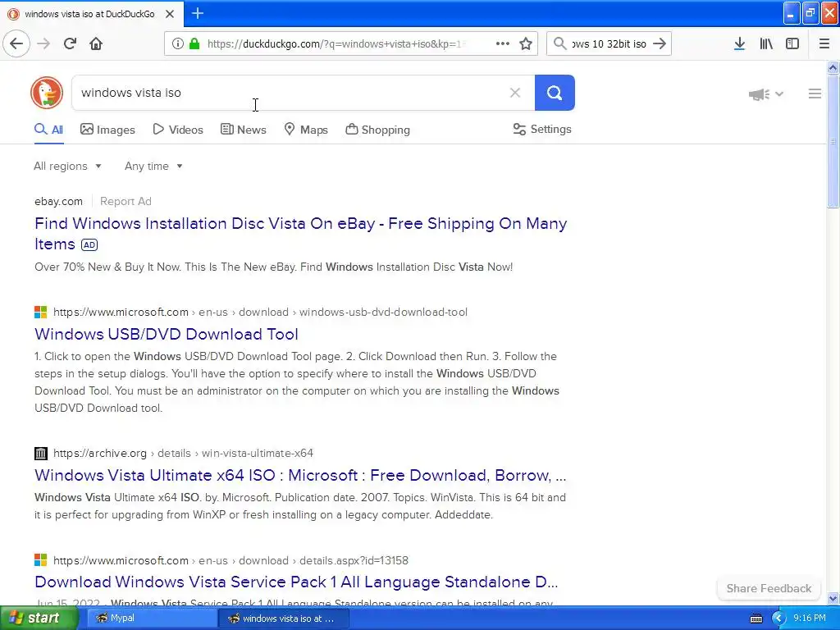Expand hidden system tray icons
The image size is (840, 630).
[x=778, y=619]
